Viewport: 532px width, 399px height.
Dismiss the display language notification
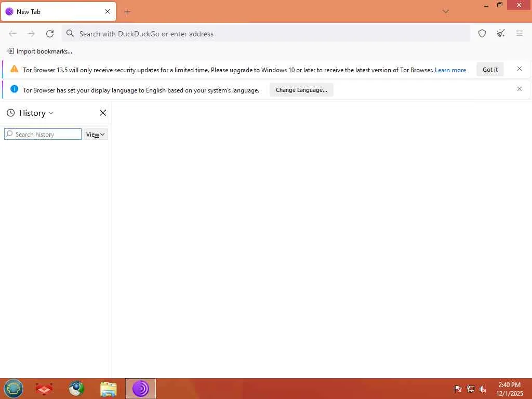pyautogui.click(x=519, y=89)
